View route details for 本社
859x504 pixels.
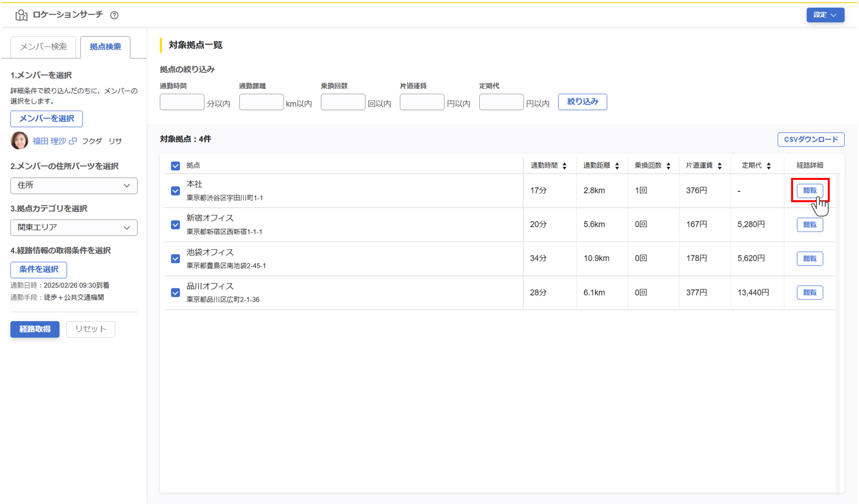[810, 190]
